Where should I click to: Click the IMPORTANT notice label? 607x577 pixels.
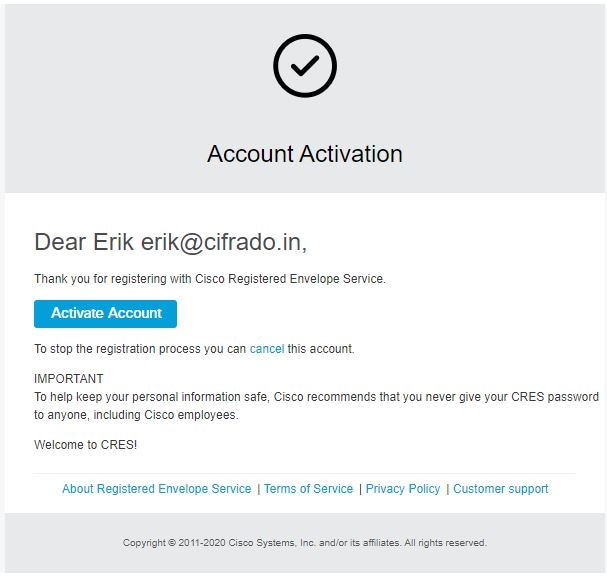pyautogui.click(x=69, y=379)
